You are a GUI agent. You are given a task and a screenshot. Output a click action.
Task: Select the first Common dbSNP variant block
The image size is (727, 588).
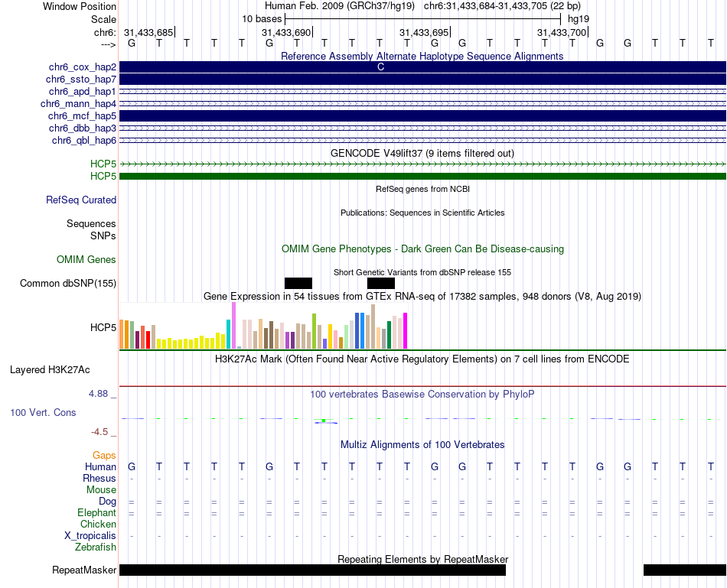[298, 283]
